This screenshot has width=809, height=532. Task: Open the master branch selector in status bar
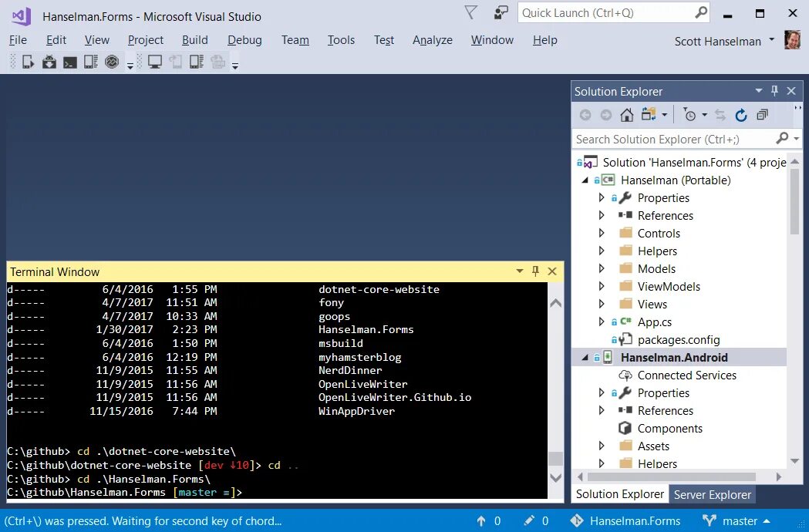[x=737, y=520]
